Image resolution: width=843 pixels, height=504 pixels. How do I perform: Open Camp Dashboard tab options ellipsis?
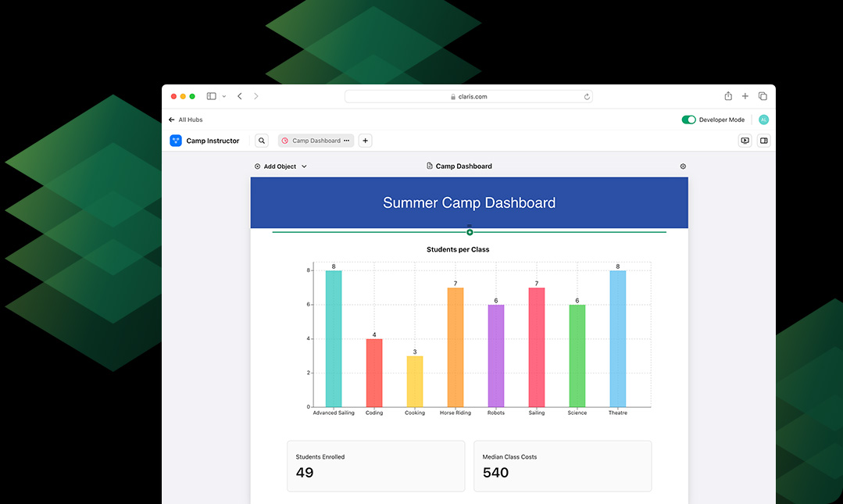tap(347, 141)
